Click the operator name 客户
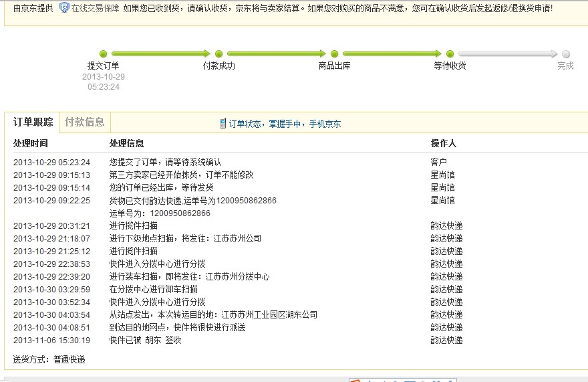This screenshot has width=588, height=382. tap(438, 163)
